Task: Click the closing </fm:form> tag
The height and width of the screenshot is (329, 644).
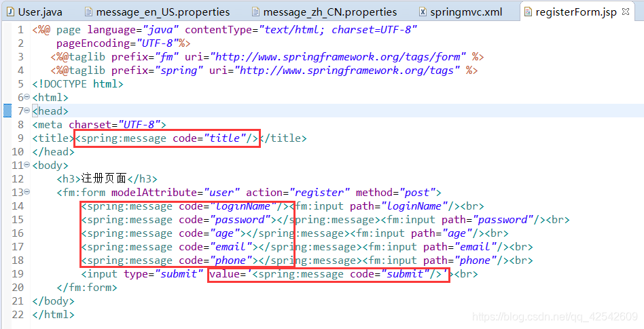Action: tap(87, 287)
